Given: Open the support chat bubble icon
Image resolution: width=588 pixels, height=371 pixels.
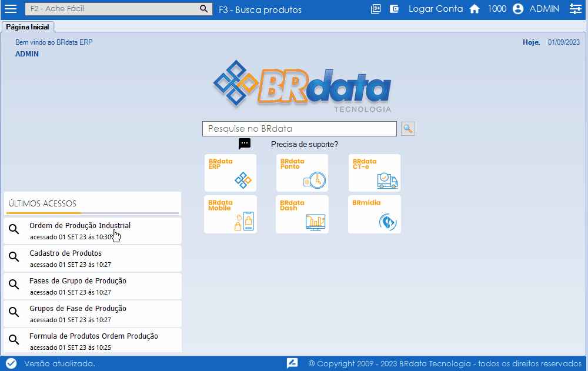Looking at the screenshot, I should point(245,144).
